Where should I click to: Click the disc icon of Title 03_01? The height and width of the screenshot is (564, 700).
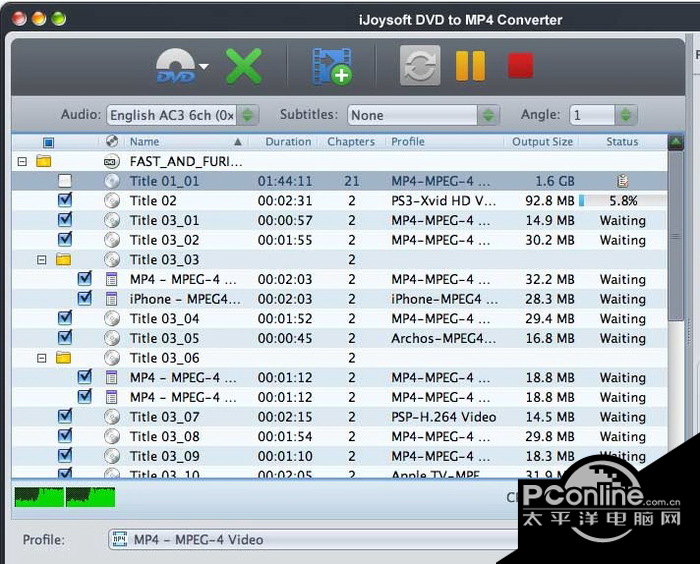point(112,220)
